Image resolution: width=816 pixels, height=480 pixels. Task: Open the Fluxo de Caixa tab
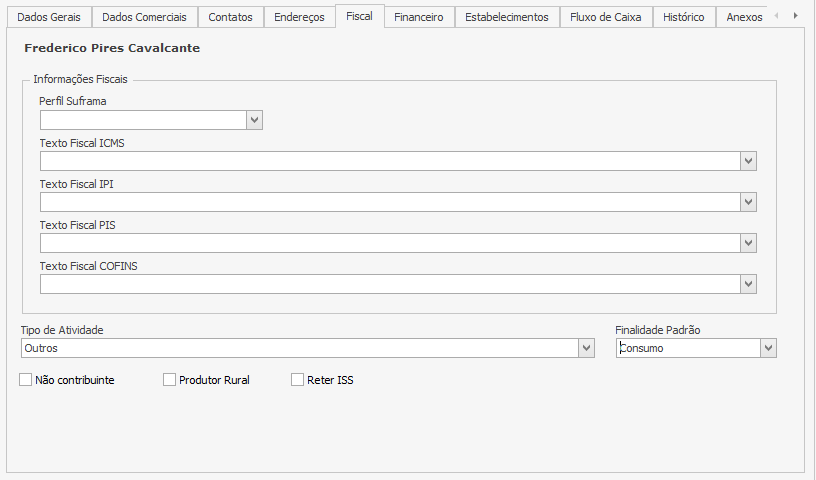(x=605, y=17)
